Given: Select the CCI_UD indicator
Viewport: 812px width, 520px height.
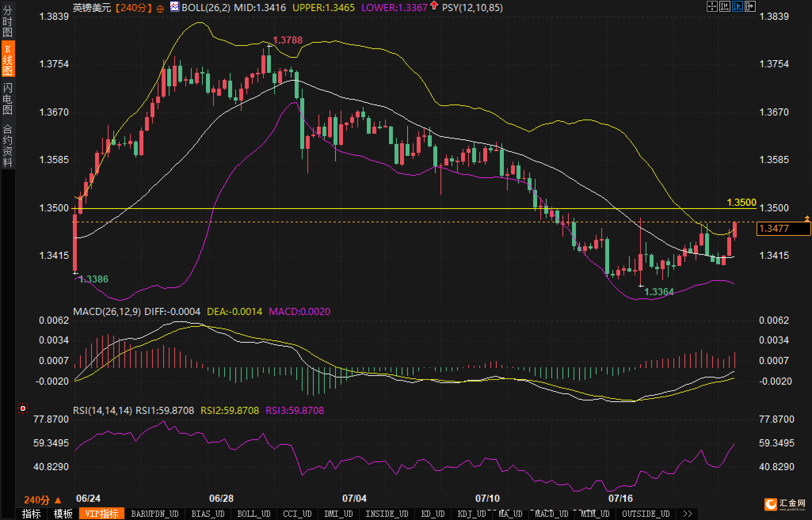Looking at the screenshot, I should [297, 514].
